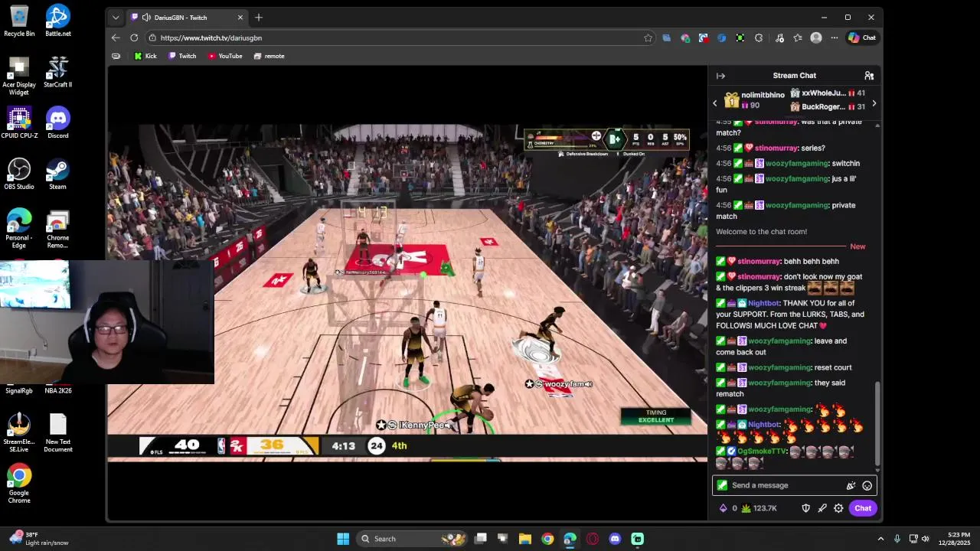
Task: Go back in browser history
Action: coord(116,37)
